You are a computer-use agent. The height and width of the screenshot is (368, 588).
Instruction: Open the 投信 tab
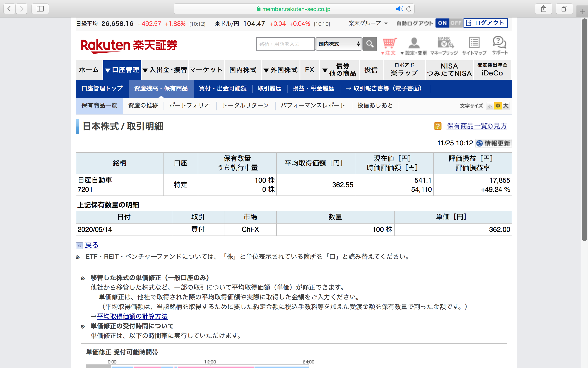coord(371,70)
